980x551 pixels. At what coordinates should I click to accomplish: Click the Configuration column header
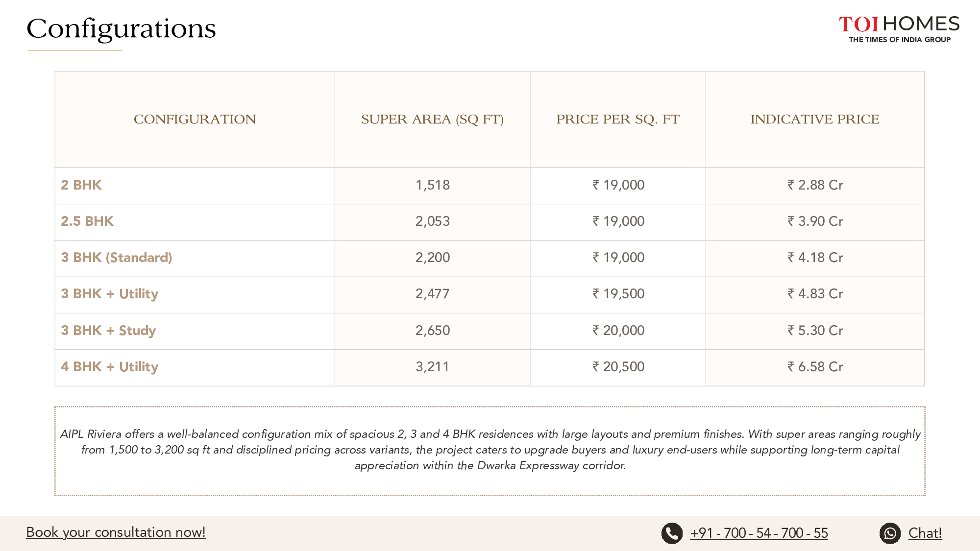coord(195,120)
